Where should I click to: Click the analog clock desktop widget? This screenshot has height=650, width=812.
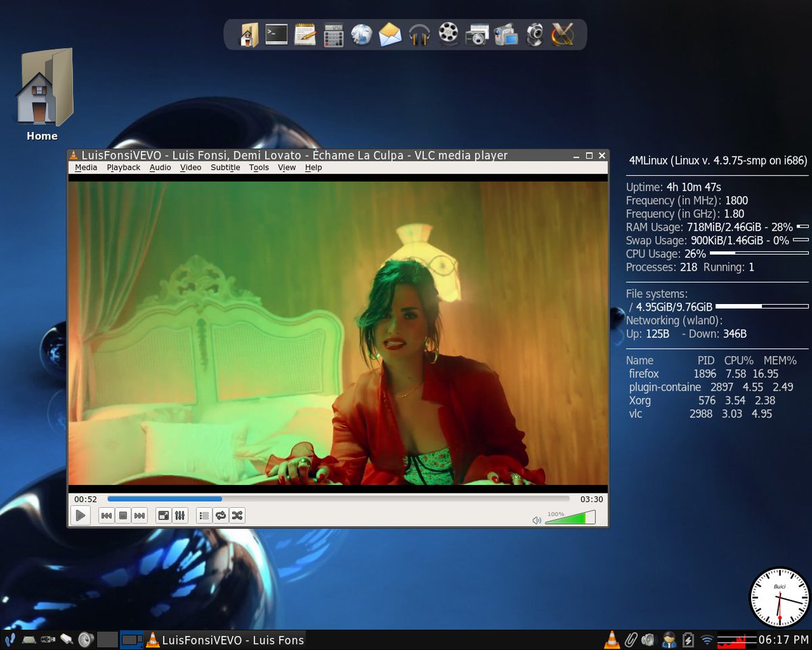tap(780, 598)
